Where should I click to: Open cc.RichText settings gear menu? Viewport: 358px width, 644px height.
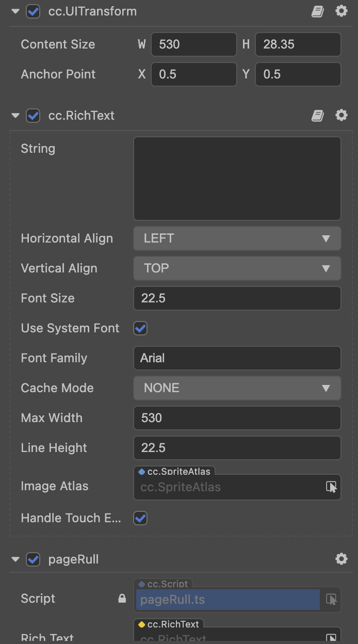coord(341,116)
